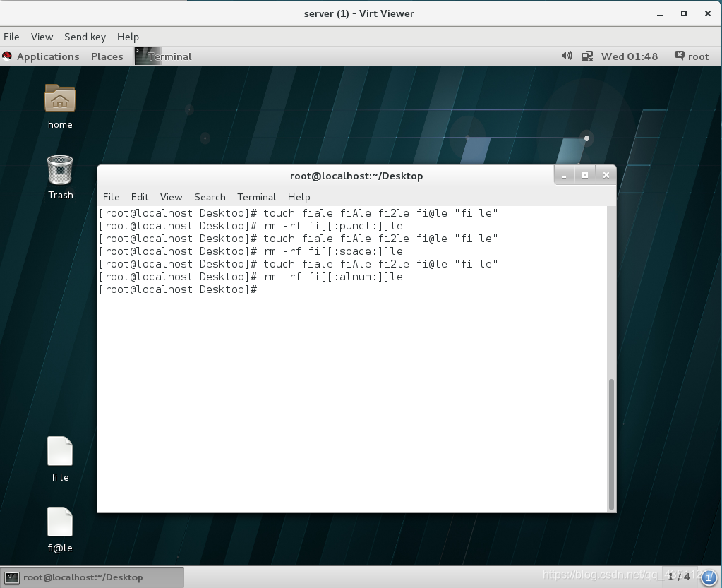This screenshot has width=722, height=588.
Task: Open terminal window Edit menu
Action: 140,197
